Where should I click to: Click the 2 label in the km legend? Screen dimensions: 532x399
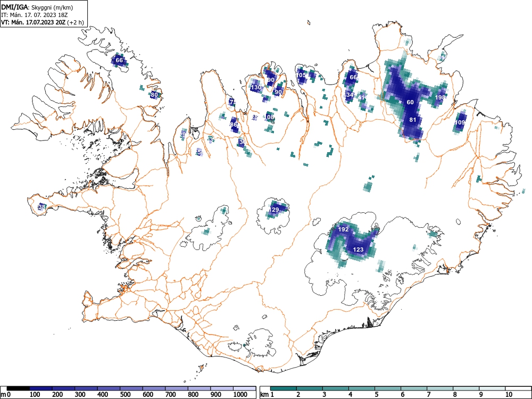point(298,394)
